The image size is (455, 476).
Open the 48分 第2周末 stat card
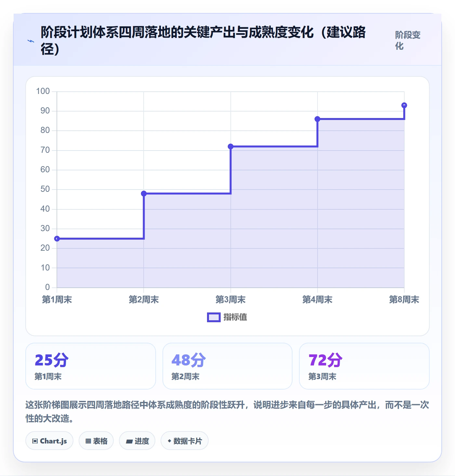pos(227,366)
